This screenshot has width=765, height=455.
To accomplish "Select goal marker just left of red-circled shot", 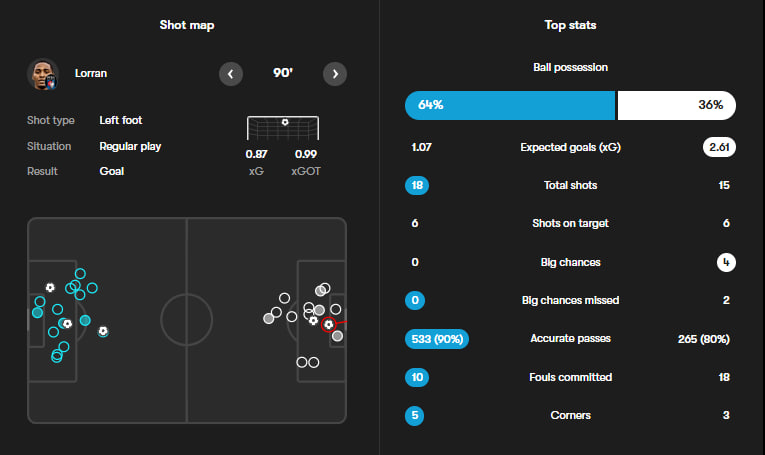I will click(314, 321).
